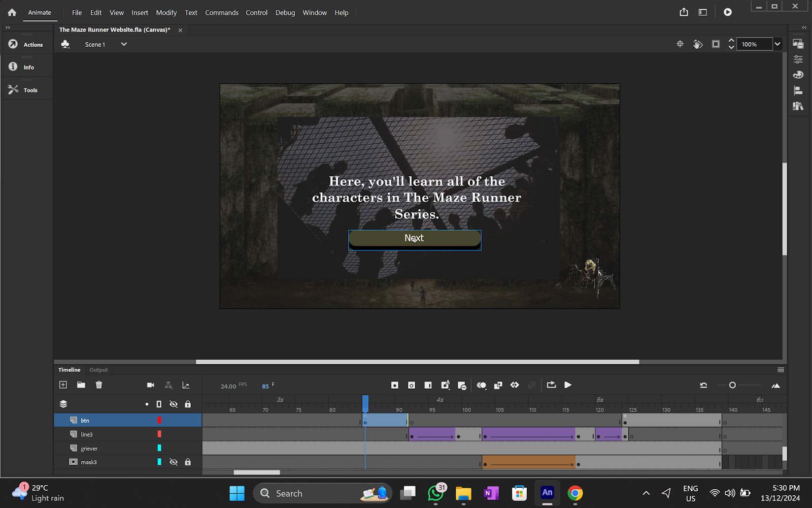812x508 pixels.
Task: Open the Home screen icon
Action: [x=12, y=12]
